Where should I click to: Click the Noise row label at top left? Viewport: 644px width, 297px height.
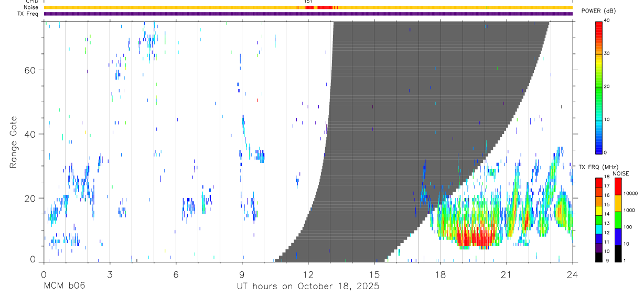[x=31, y=7]
